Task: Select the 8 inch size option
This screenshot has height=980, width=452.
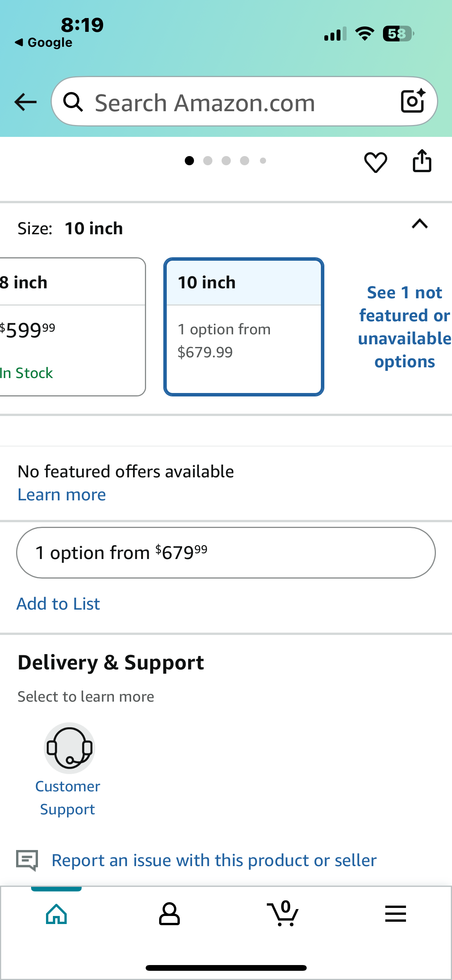Action: pyautogui.click(x=72, y=327)
